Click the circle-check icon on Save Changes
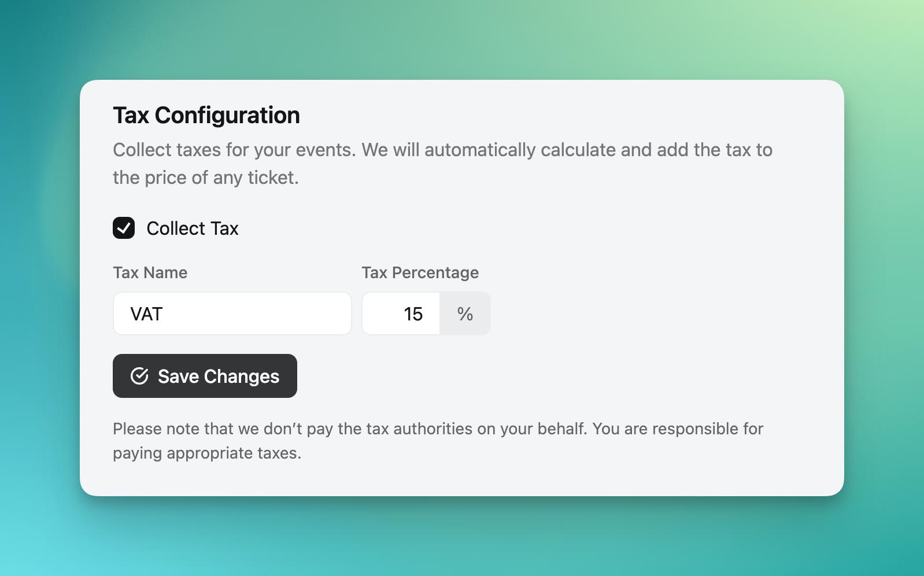Image resolution: width=924 pixels, height=576 pixels. [139, 376]
